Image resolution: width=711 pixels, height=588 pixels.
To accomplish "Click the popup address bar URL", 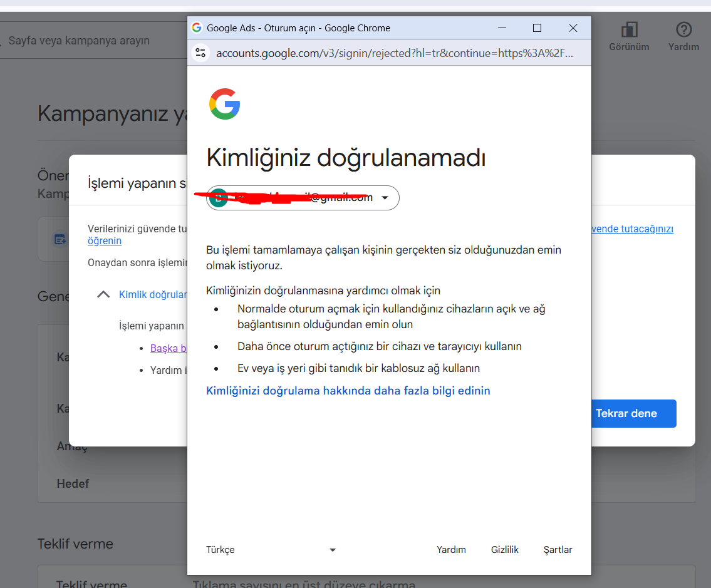I will (x=395, y=53).
